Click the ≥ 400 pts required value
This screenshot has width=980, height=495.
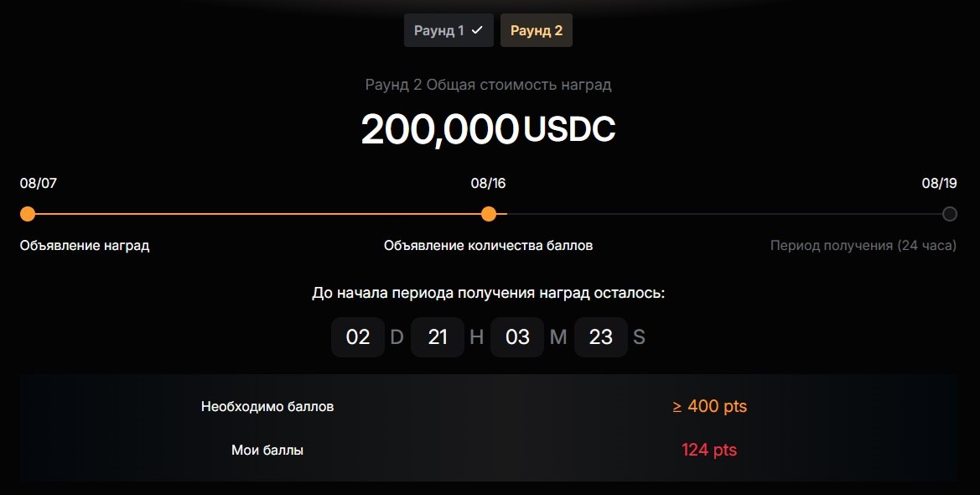click(709, 406)
